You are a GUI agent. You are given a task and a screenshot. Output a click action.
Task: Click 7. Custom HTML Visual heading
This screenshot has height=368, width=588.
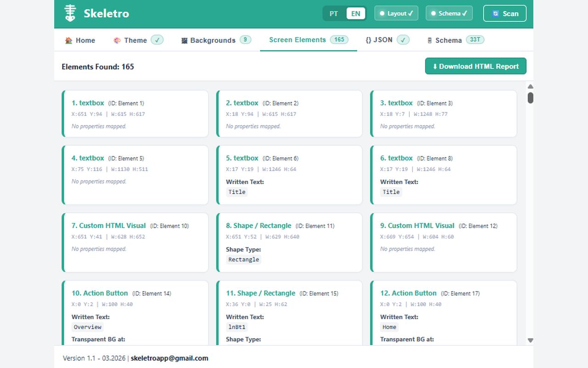click(108, 225)
